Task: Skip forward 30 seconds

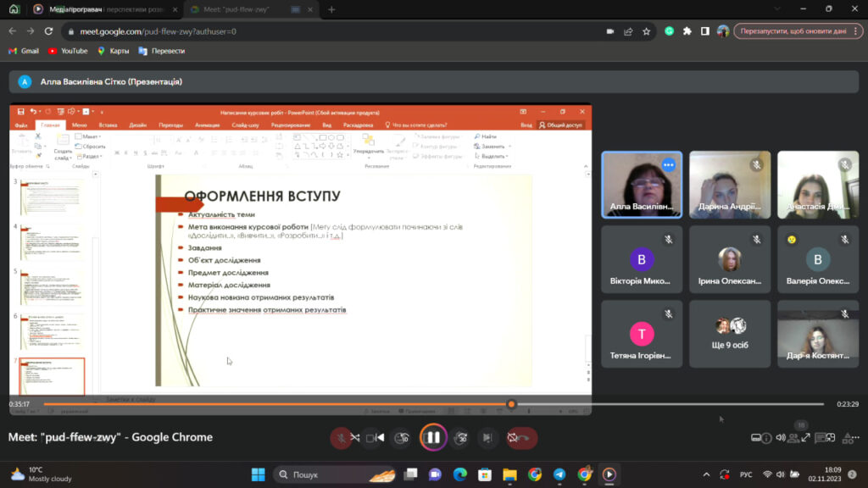Action: [462, 438]
